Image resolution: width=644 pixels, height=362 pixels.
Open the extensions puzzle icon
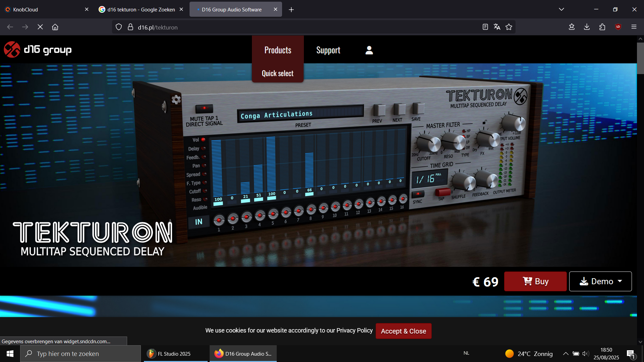click(602, 27)
